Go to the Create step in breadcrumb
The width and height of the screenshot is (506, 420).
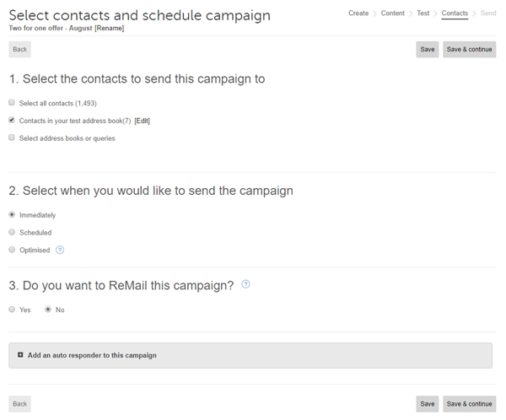click(358, 13)
